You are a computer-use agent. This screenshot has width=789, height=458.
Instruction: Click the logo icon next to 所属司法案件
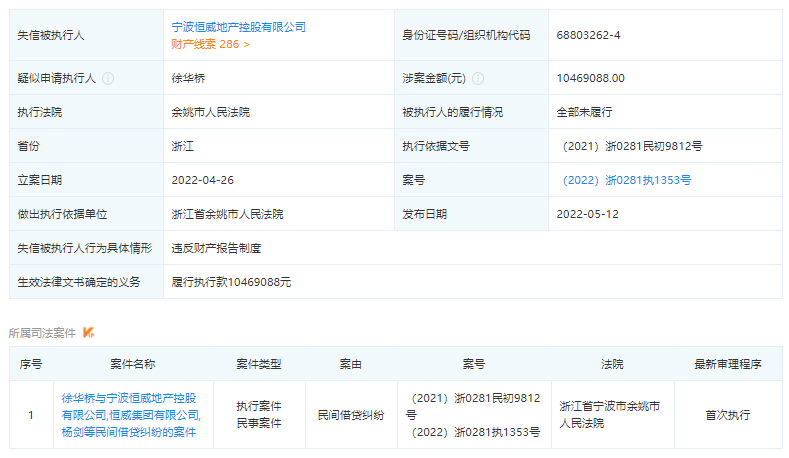tap(88, 333)
